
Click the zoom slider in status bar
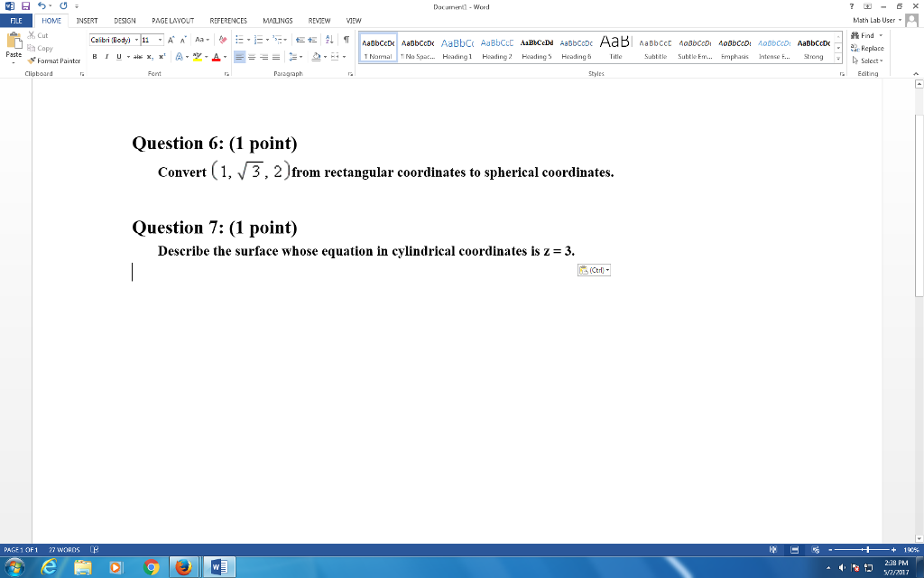click(x=866, y=549)
